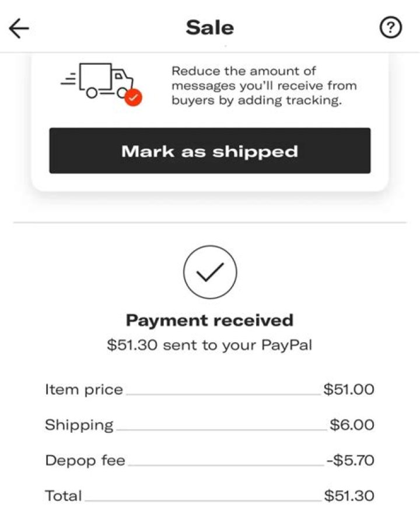This screenshot has width=420, height=525.
Task: Tap the back arrow icon
Action: click(19, 28)
